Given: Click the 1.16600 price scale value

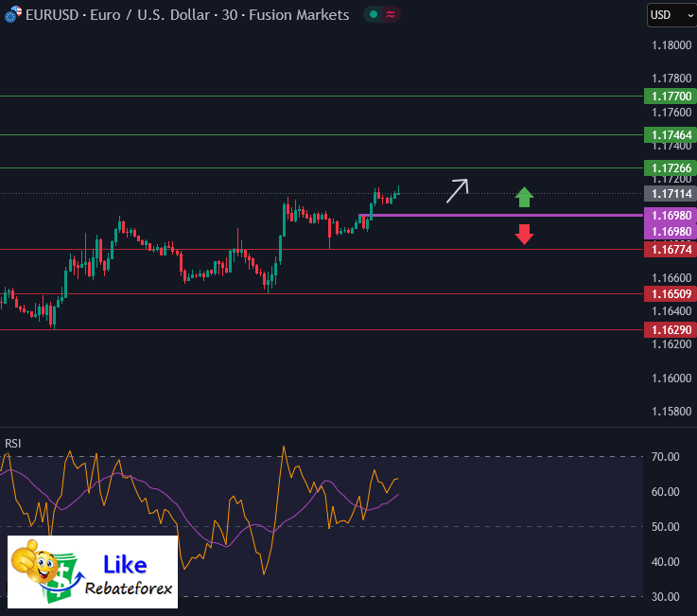Looking at the screenshot, I should (671, 278).
